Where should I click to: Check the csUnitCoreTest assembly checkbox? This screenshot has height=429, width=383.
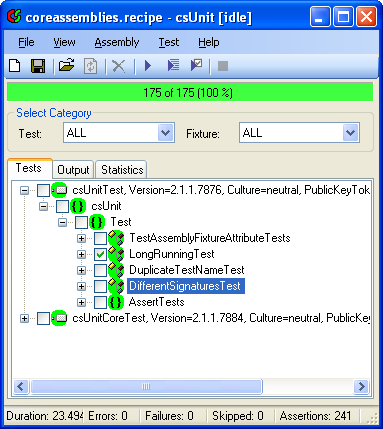coord(43,318)
